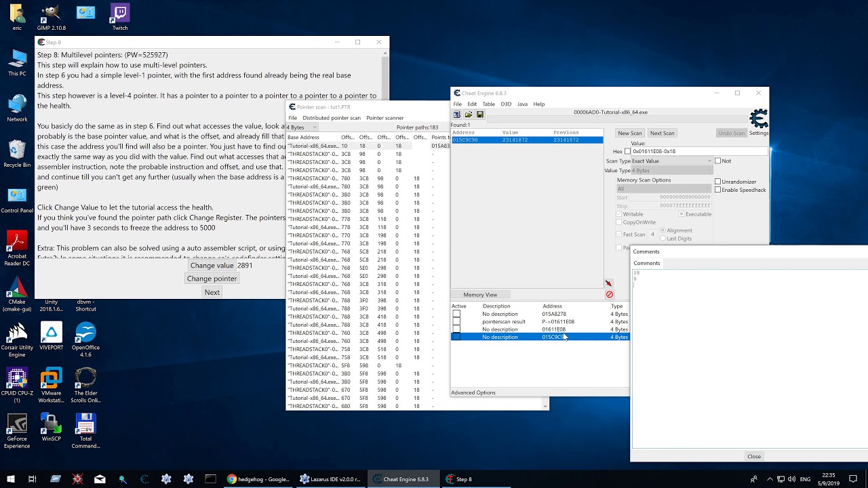Enable the Not checkbox
The height and width of the screenshot is (488, 868).
coord(718,161)
